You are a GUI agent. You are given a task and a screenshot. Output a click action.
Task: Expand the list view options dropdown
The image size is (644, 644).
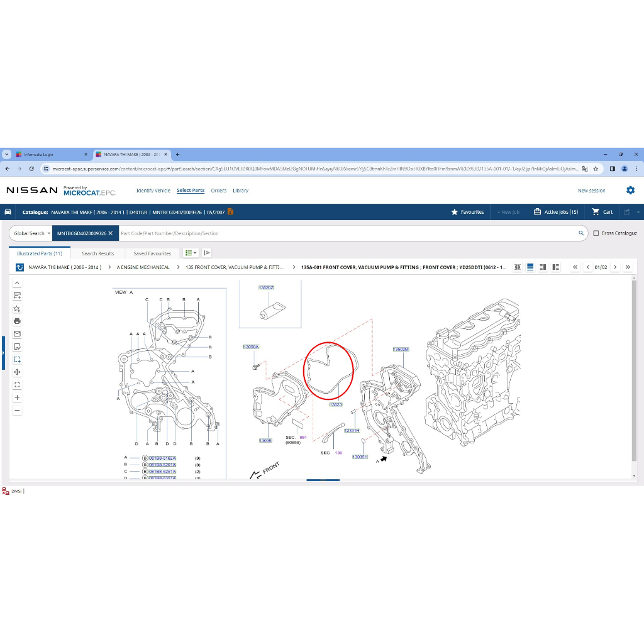pos(191,253)
